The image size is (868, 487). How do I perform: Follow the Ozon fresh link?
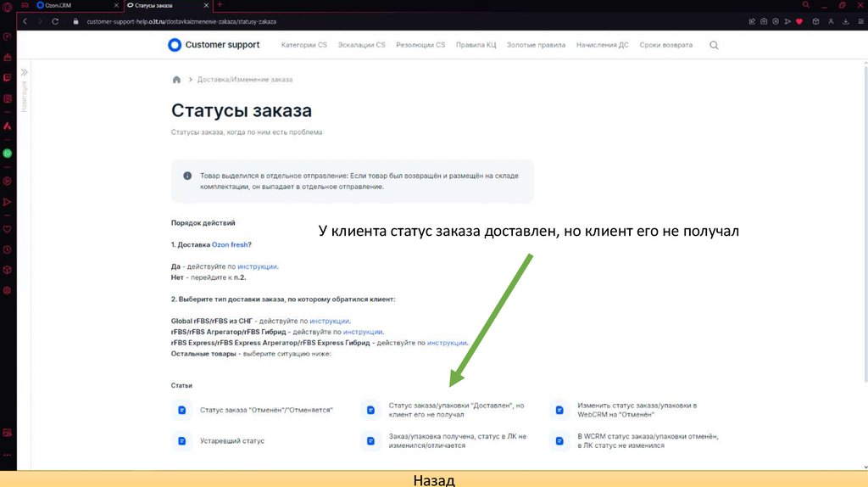pyautogui.click(x=230, y=244)
